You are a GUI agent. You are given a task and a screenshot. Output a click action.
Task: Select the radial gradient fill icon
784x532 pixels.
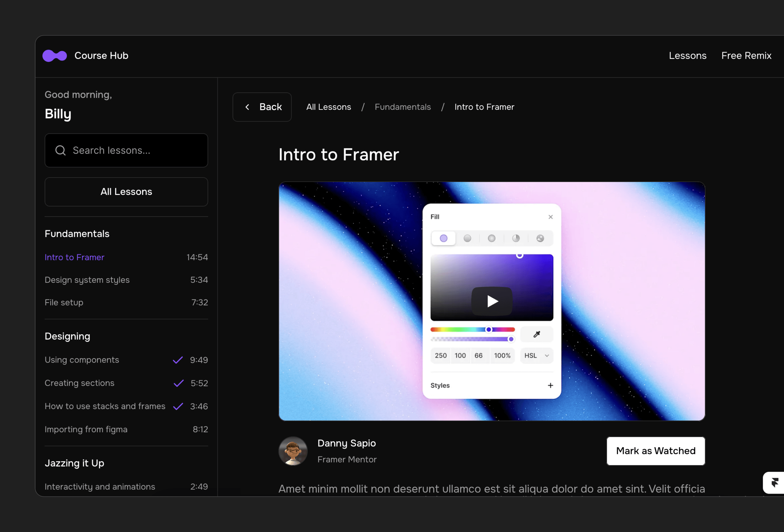click(x=491, y=238)
